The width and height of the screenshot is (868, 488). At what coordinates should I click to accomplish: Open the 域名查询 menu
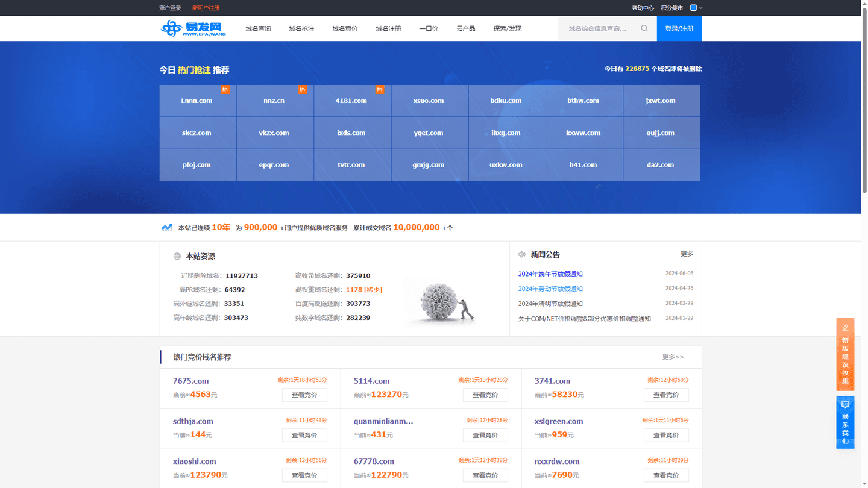[258, 28]
